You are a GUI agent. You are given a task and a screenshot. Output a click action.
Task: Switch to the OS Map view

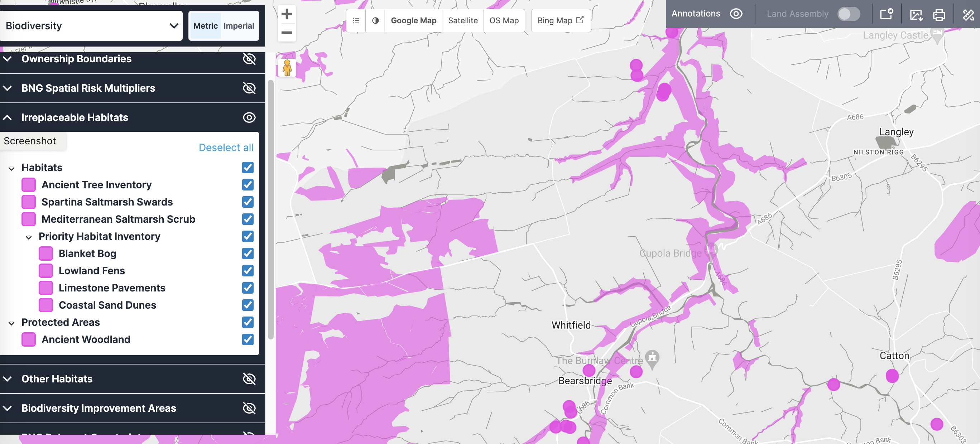tap(504, 20)
